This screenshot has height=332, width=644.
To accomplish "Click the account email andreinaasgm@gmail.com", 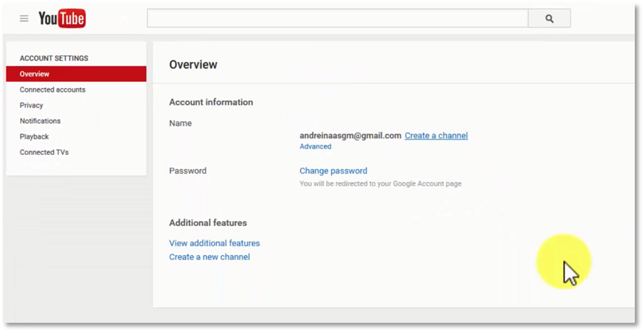I will coord(350,135).
